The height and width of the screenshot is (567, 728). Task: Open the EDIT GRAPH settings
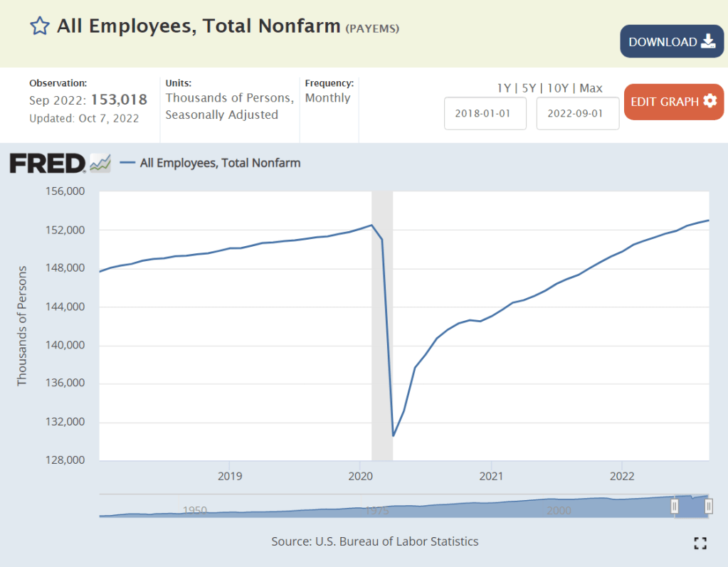pyautogui.click(x=673, y=101)
